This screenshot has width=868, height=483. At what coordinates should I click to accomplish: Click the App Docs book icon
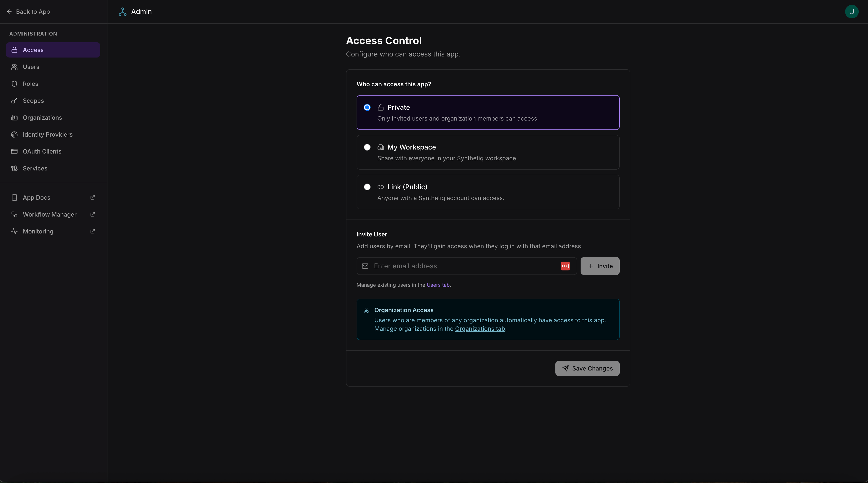pyautogui.click(x=14, y=197)
